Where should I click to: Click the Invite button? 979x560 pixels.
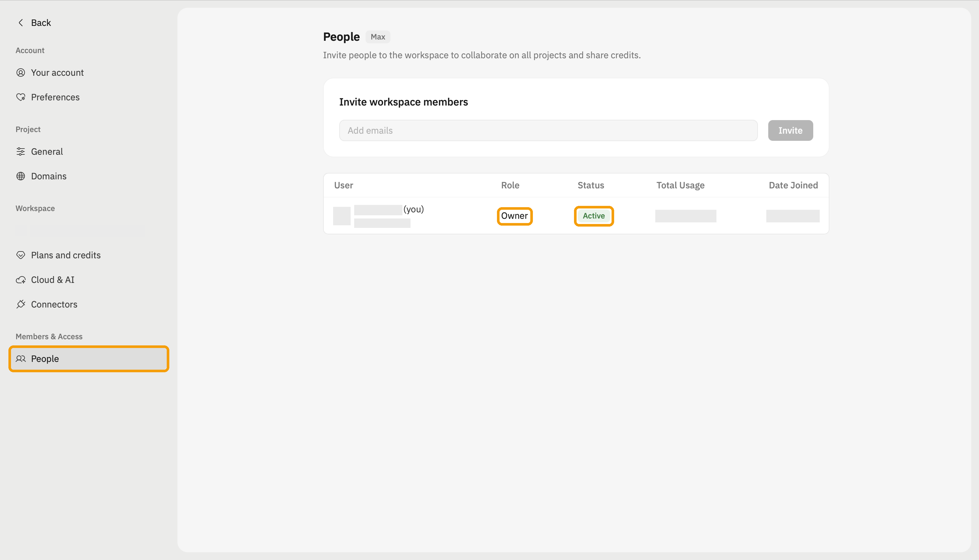790,130
